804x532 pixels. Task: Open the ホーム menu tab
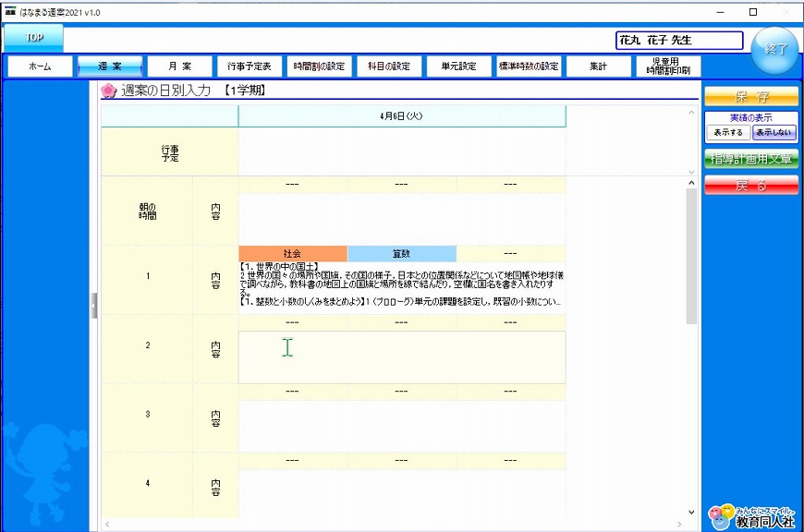pyautogui.click(x=40, y=66)
